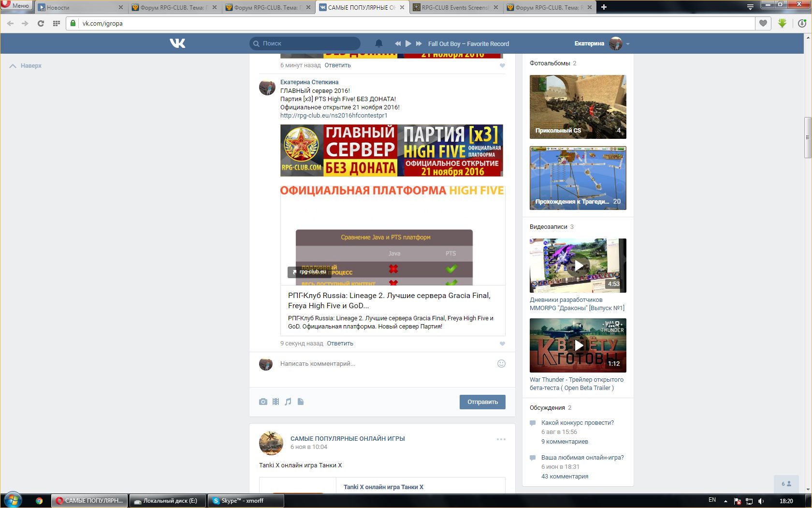This screenshot has height=508, width=812.
Task: Play the Fall Out Boy track
Action: pyautogui.click(x=408, y=44)
